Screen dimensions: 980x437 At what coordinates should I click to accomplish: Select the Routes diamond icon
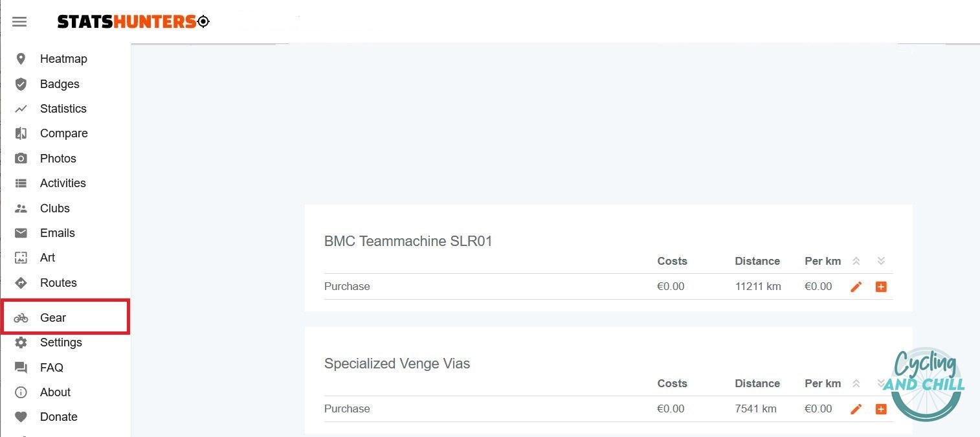click(20, 282)
